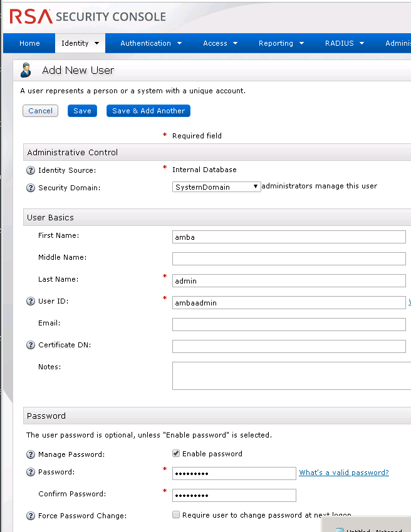
Task: Click the Confirm Password input field
Action: pos(234,495)
